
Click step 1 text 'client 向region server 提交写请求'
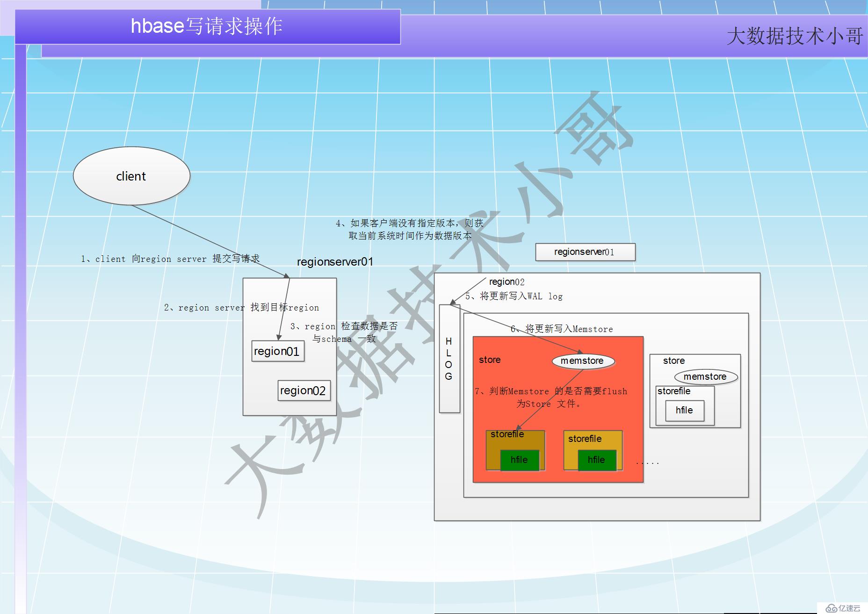170,259
